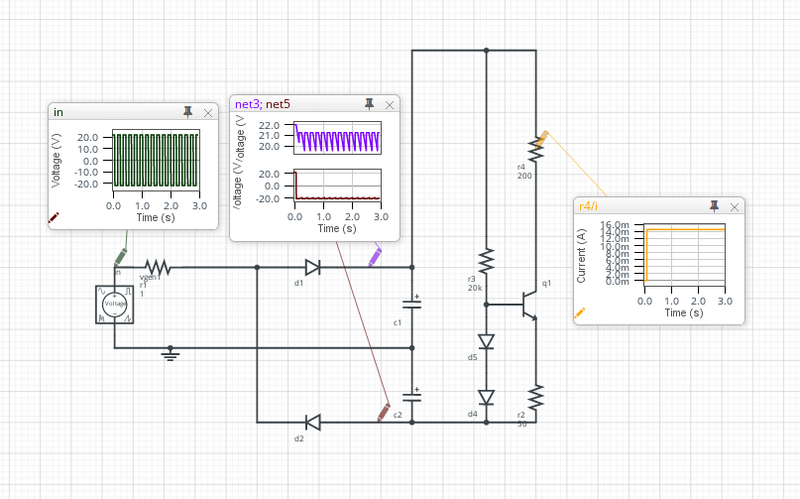Click the dark red net5 waveform plot
The width and height of the screenshot is (800, 499).
pyautogui.click(x=337, y=186)
